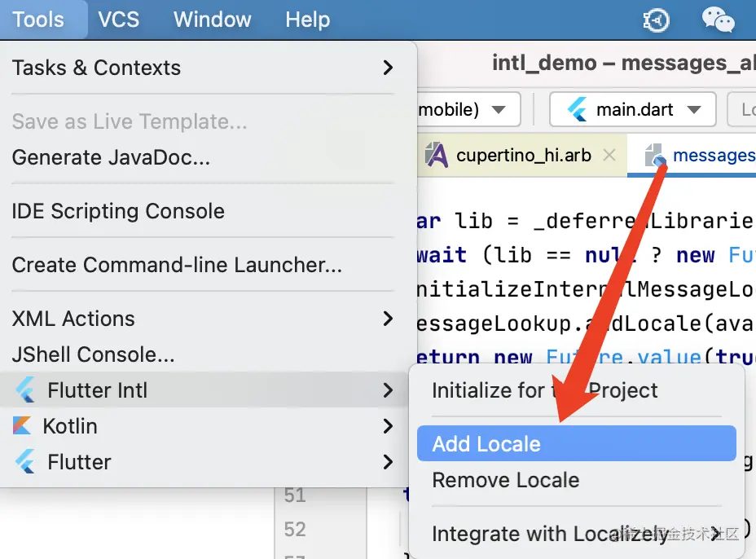Image resolution: width=756 pixels, height=559 pixels.
Task: Click the Flutter icon in the main.dart selector
Action: (578, 110)
